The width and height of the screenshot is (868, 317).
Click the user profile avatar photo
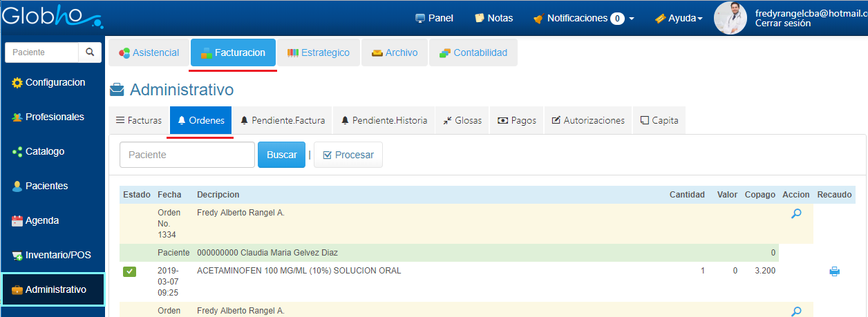coord(730,18)
